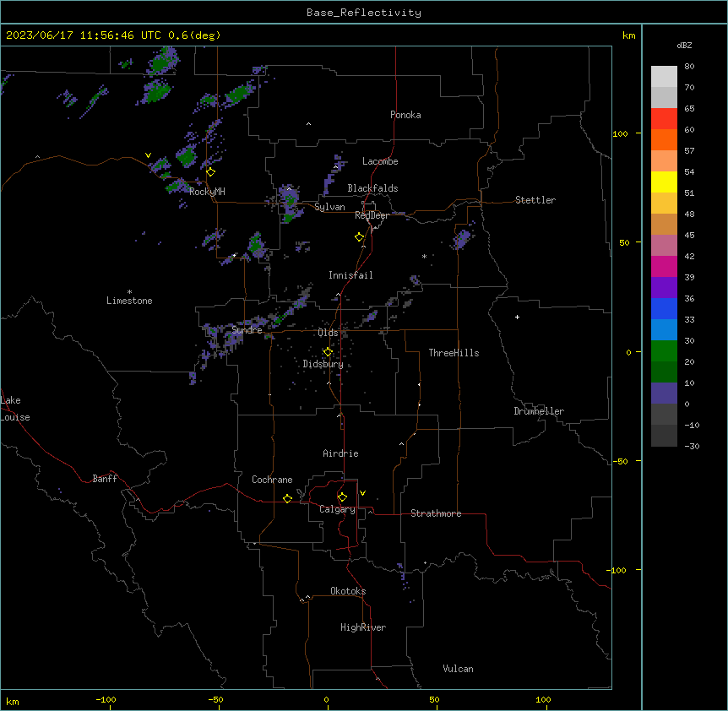
Task: Click the white plus marker northwest of Drumheller
Action: pos(517,317)
